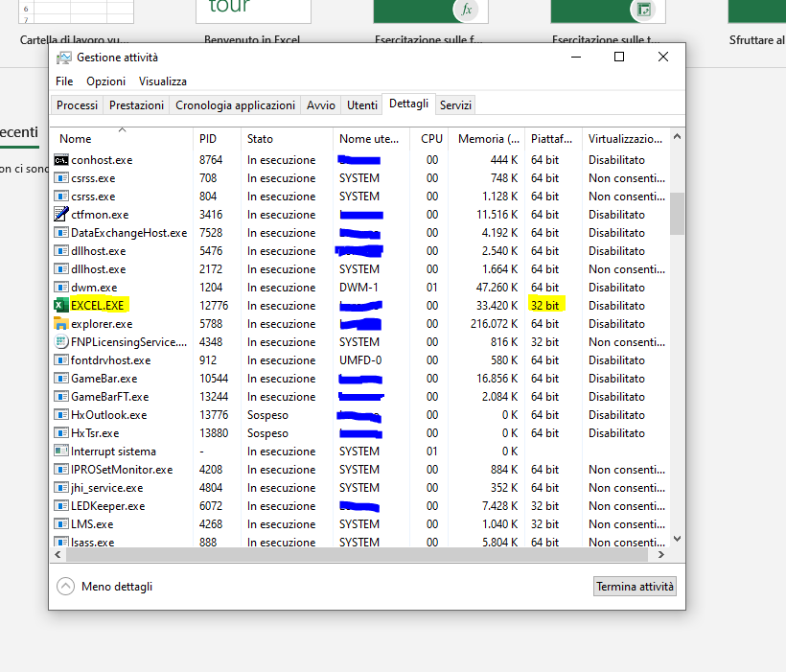Click the vertical scrollbar thumb
This screenshot has height=672, width=786.
[678, 213]
